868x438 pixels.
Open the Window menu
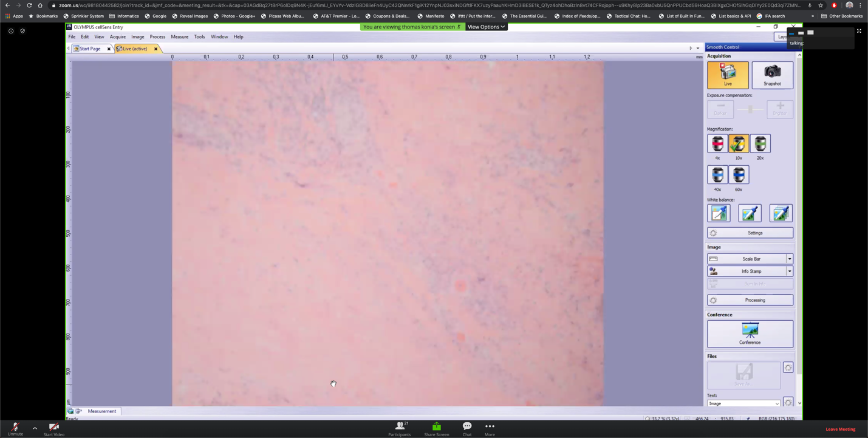pos(219,37)
